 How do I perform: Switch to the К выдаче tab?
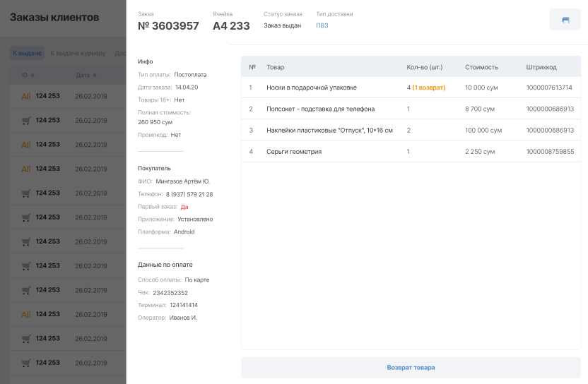coord(28,53)
